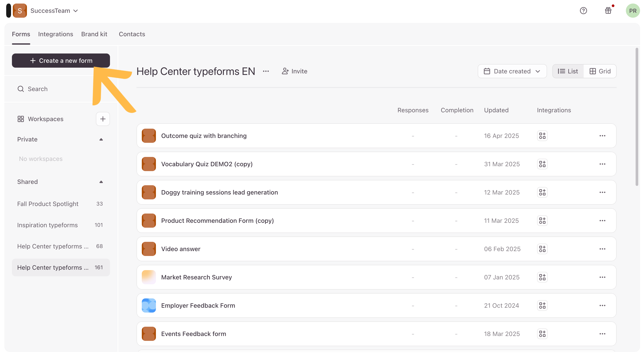Click the SuccessTeam orange logo icon
This screenshot has width=644, height=355.
[20, 11]
